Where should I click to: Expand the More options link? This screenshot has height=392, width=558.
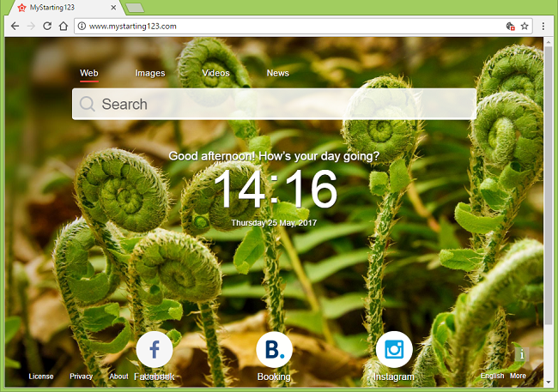[518, 376]
